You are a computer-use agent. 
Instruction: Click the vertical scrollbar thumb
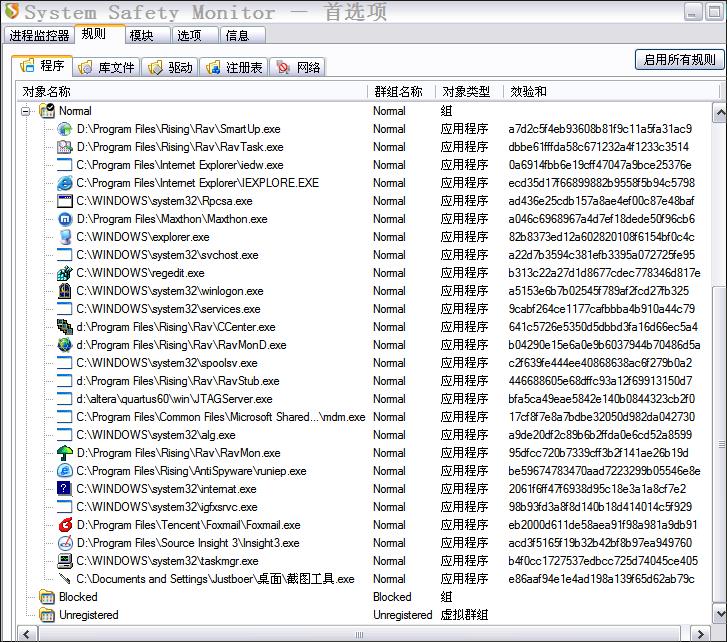(720, 444)
